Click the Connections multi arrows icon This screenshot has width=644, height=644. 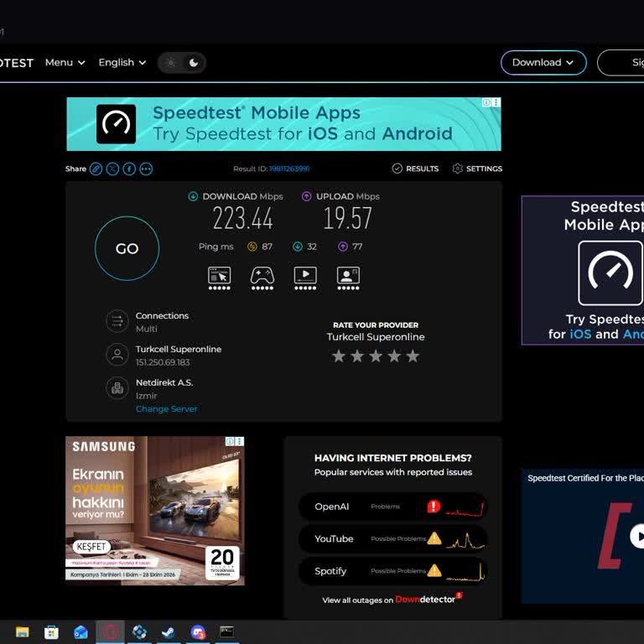click(117, 321)
